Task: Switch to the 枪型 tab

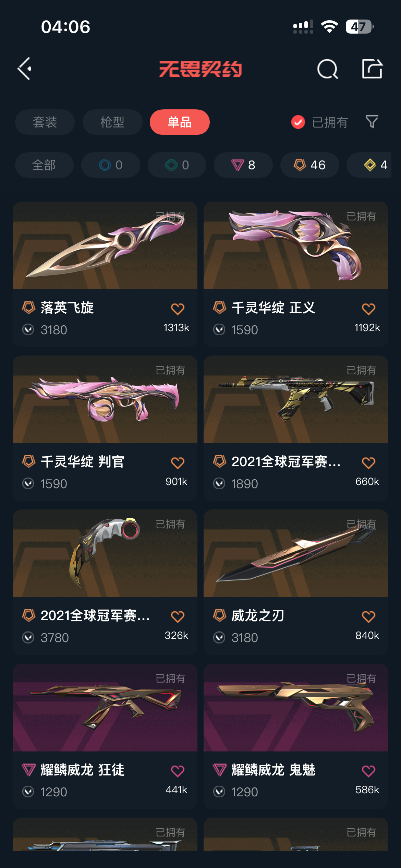Action: pos(112,122)
